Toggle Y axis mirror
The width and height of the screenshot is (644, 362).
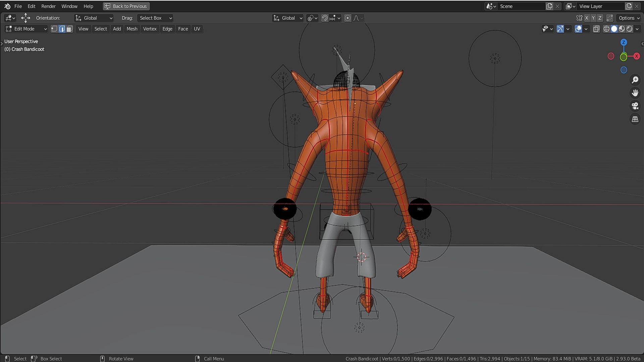point(593,18)
